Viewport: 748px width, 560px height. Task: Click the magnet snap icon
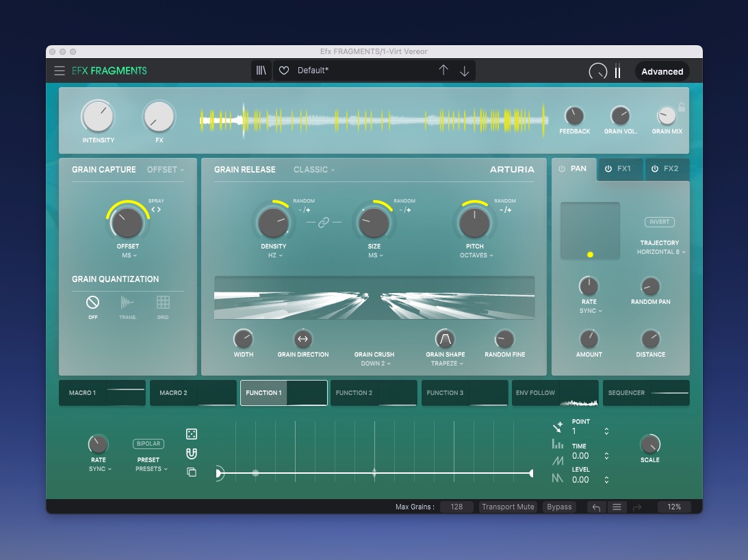[x=192, y=453]
